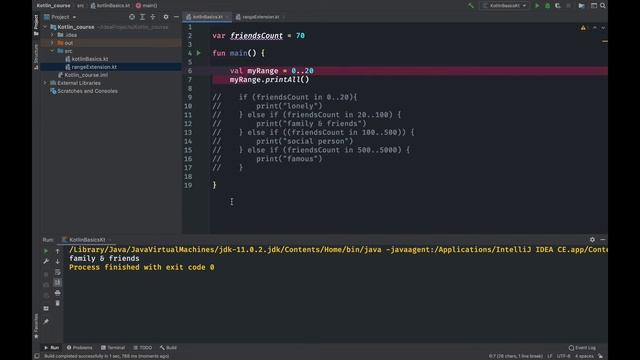Go to previous highlighted error arrow
The width and height of the screenshot is (640, 360).
[595, 28]
